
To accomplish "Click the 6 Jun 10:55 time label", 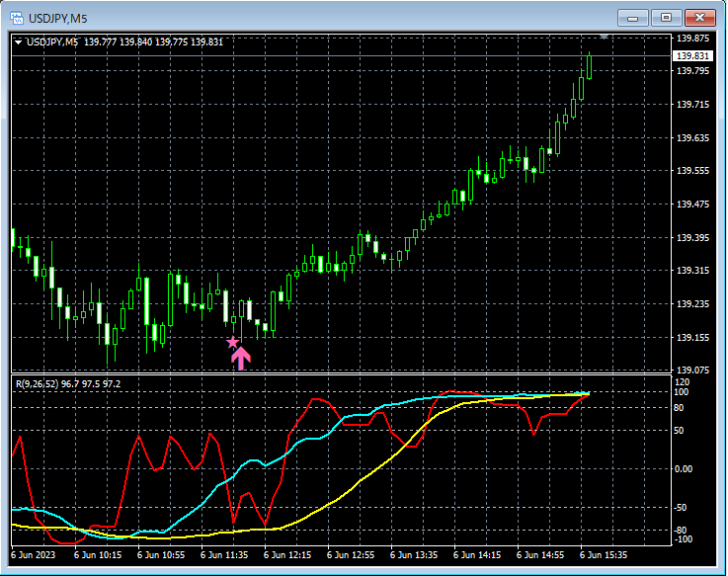I will [x=161, y=555].
